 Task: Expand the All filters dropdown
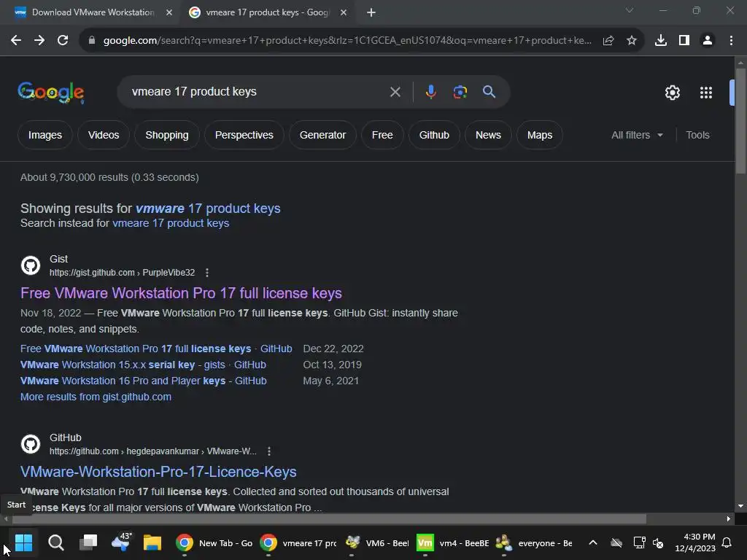(x=637, y=135)
